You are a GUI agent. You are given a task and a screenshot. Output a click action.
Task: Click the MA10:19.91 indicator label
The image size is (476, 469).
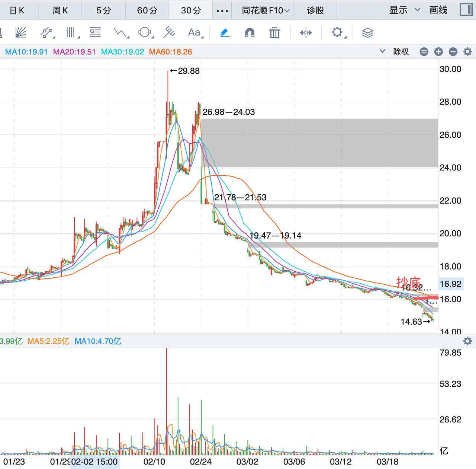pyautogui.click(x=26, y=52)
